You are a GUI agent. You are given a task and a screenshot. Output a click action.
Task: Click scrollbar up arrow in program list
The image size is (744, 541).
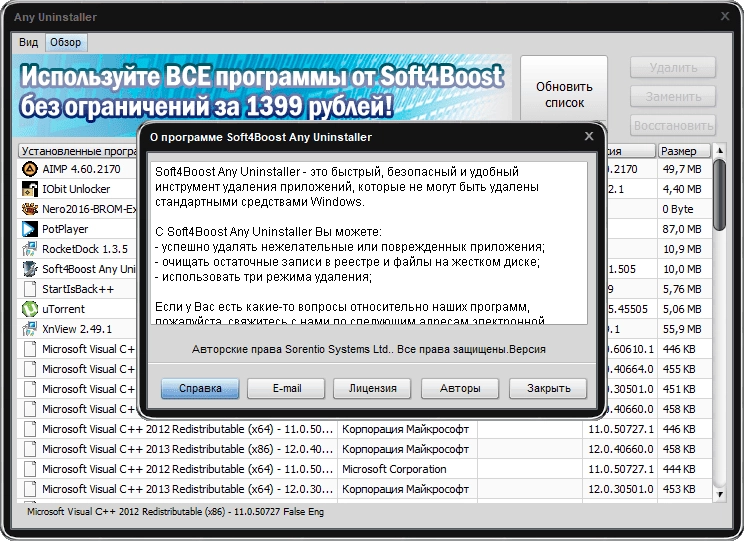point(719,151)
